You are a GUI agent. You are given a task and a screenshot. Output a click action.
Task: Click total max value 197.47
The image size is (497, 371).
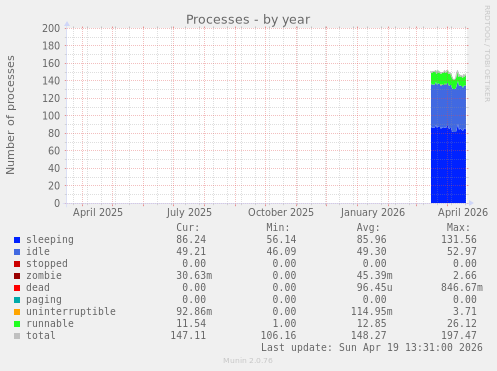tap(459, 335)
